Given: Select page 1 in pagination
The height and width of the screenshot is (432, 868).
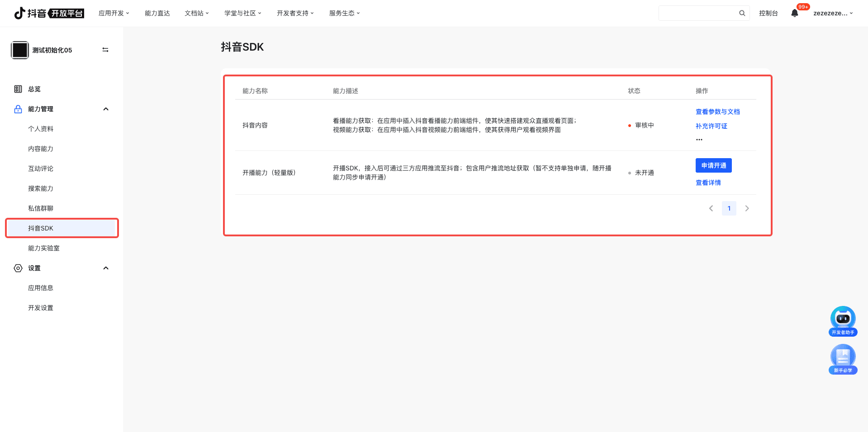Looking at the screenshot, I should (729, 208).
